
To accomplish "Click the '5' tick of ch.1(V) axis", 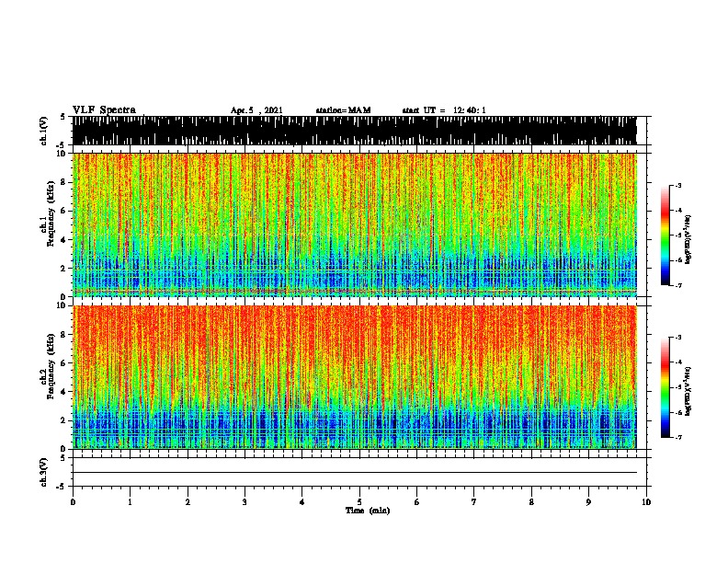I will [x=63, y=117].
